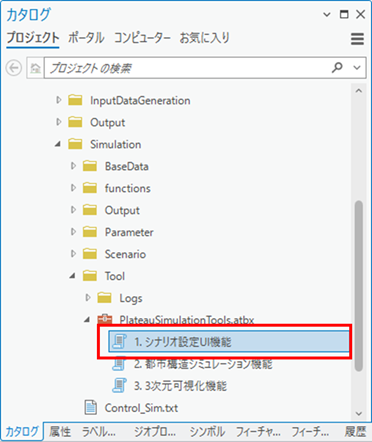This screenshot has height=442, width=372.
Task: Expand the Parameter folder
Action: 73,232
